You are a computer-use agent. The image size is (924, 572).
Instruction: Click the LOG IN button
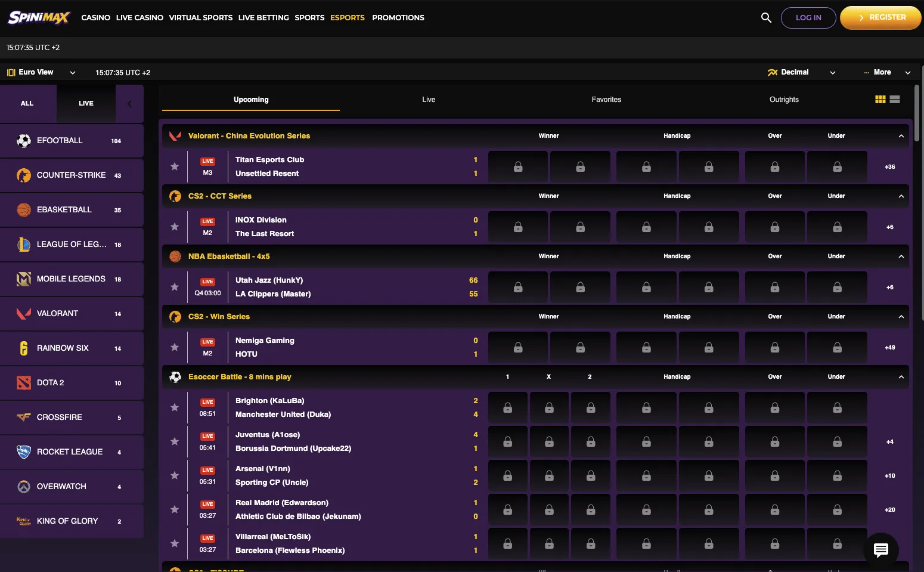pos(808,18)
